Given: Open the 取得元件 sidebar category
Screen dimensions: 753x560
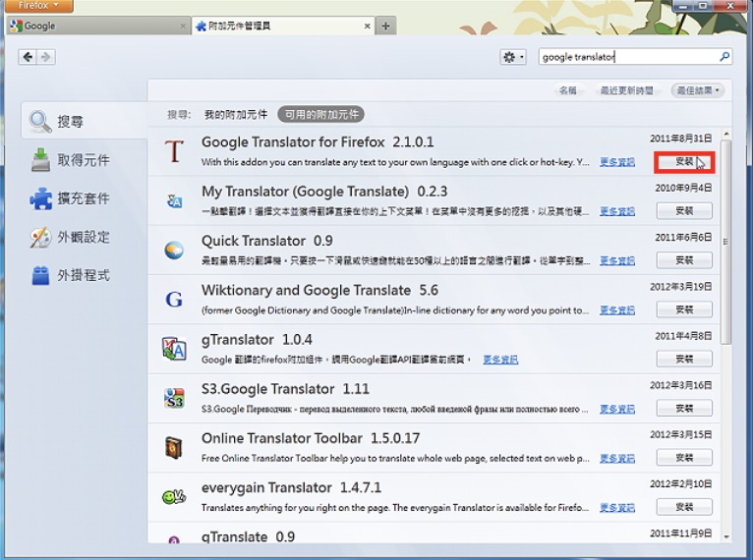Looking at the screenshot, I should point(70,160).
